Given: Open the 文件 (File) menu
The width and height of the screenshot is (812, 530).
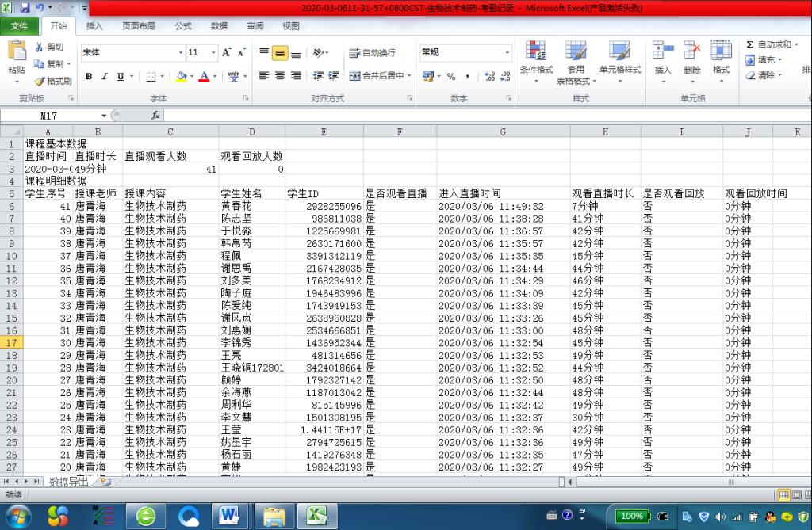Looking at the screenshot, I should [x=19, y=26].
